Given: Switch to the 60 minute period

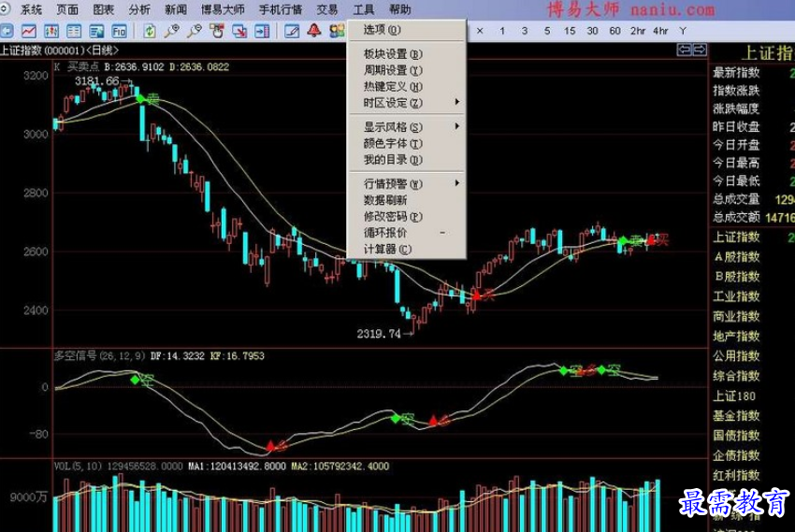Looking at the screenshot, I should [x=615, y=31].
